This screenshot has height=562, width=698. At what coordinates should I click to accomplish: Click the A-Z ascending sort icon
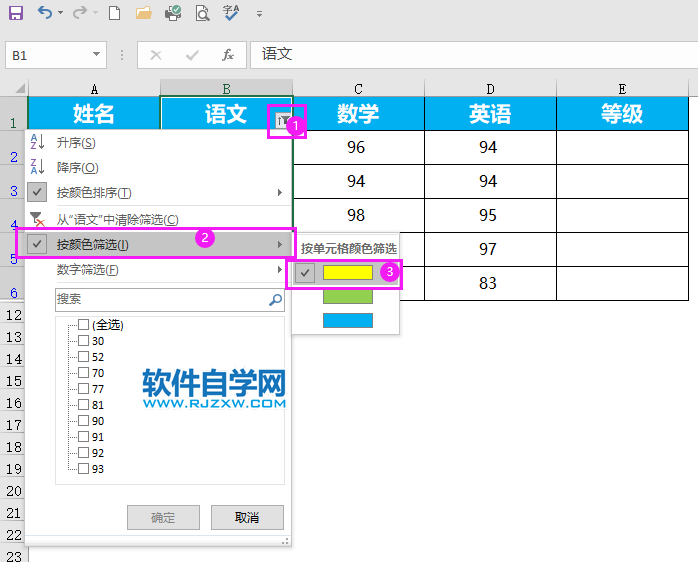click(x=37, y=142)
